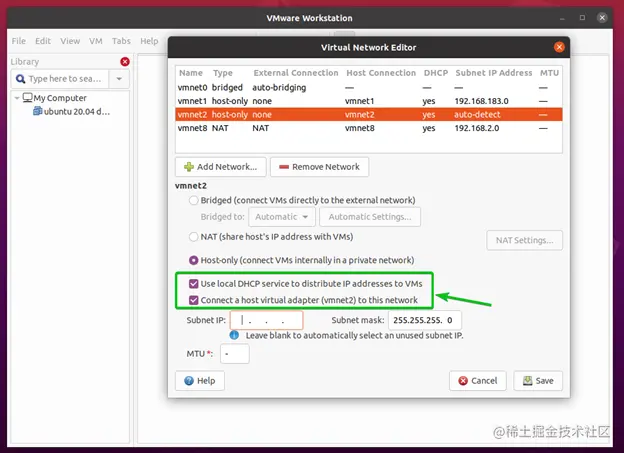
Task: Select the vmnet1 host-only row
Action: coord(369,101)
